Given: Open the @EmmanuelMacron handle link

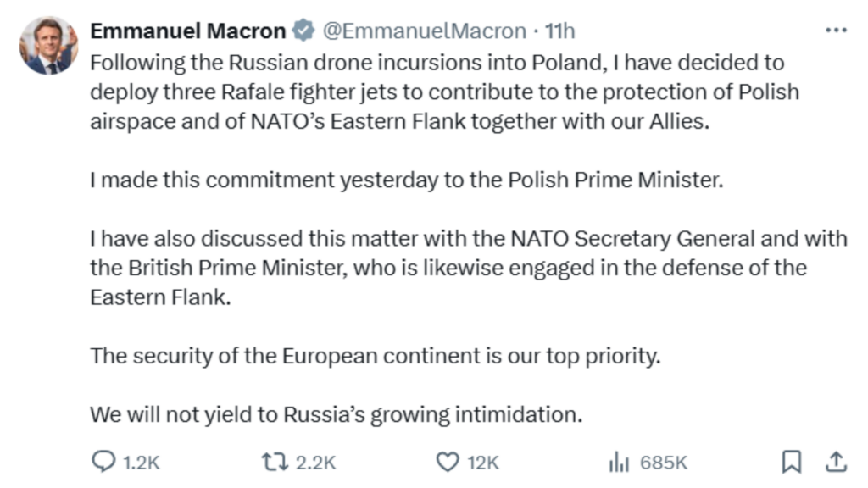Looking at the screenshot, I should click(424, 31).
